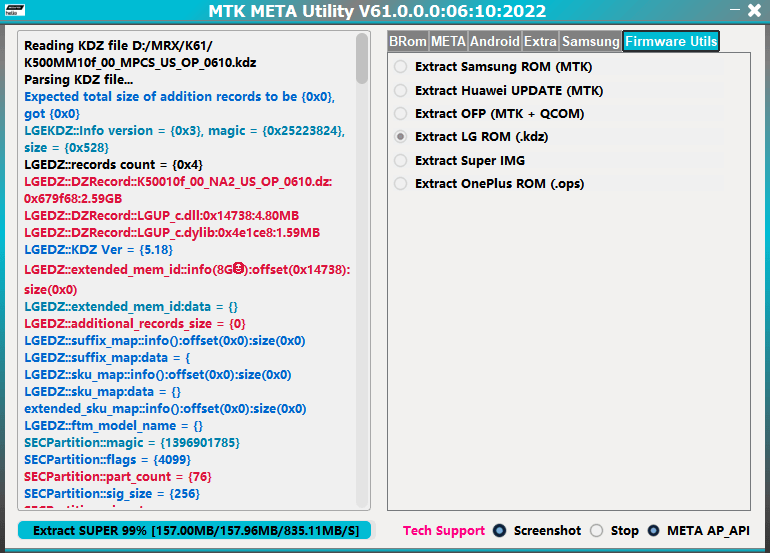Select Extract OFP (MTK + QCOM)
This screenshot has width=770, height=553.
(x=489, y=114)
